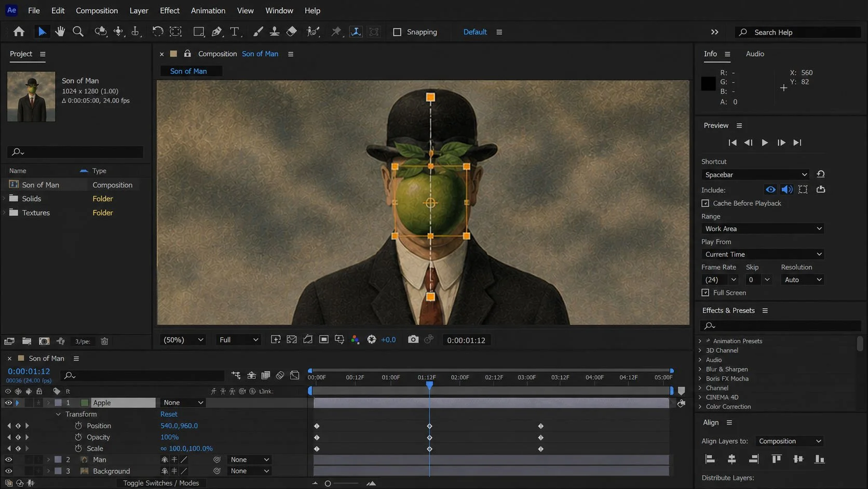The width and height of the screenshot is (868, 489).
Task: Open the Range Work Area dropdown
Action: pos(763,229)
